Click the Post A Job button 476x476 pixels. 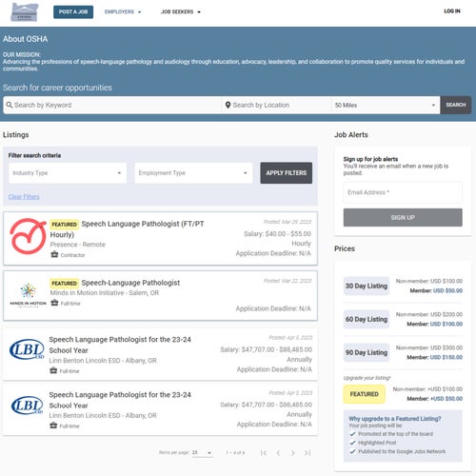[73, 11]
